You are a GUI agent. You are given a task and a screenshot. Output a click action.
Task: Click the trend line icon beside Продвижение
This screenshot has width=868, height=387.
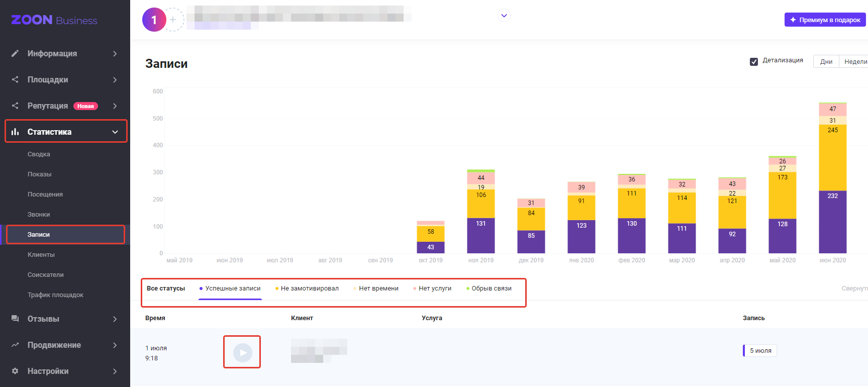coord(15,345)
